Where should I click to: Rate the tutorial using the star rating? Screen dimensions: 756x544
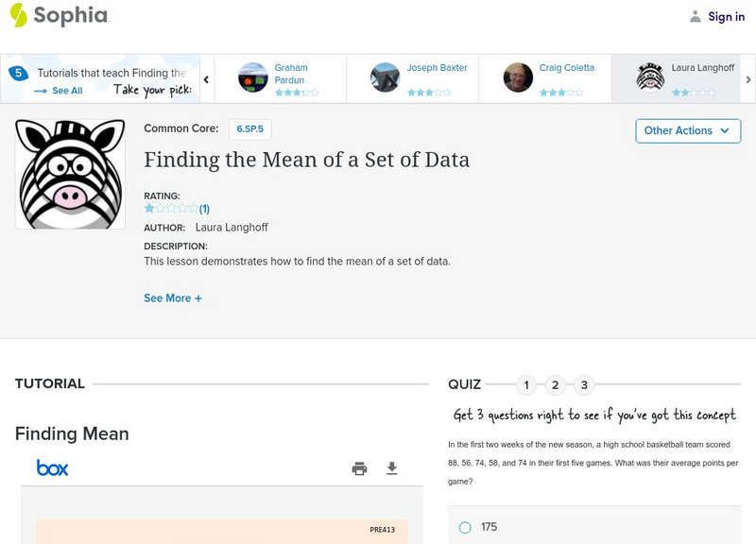[168, 208]
